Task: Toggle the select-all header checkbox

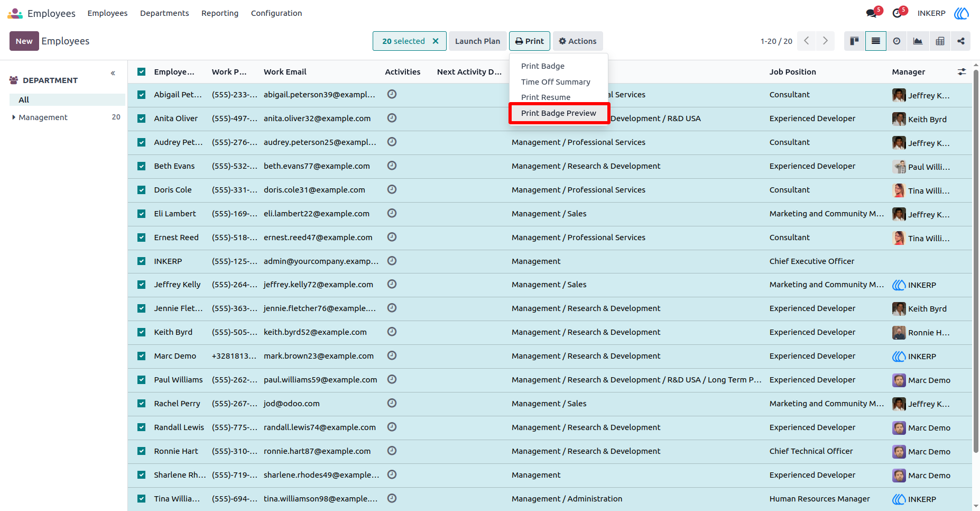Action: (x=142, y=72)
